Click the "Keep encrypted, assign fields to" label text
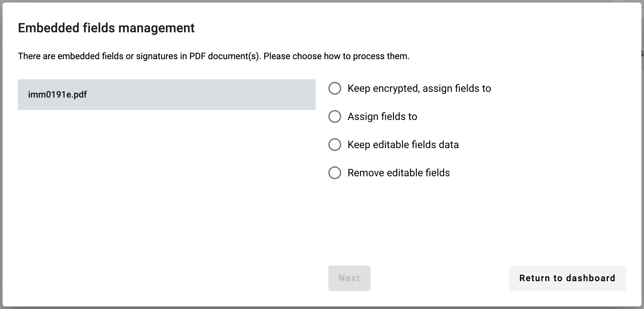Screen dimensions: 644x309 click(x=419, y=88)
